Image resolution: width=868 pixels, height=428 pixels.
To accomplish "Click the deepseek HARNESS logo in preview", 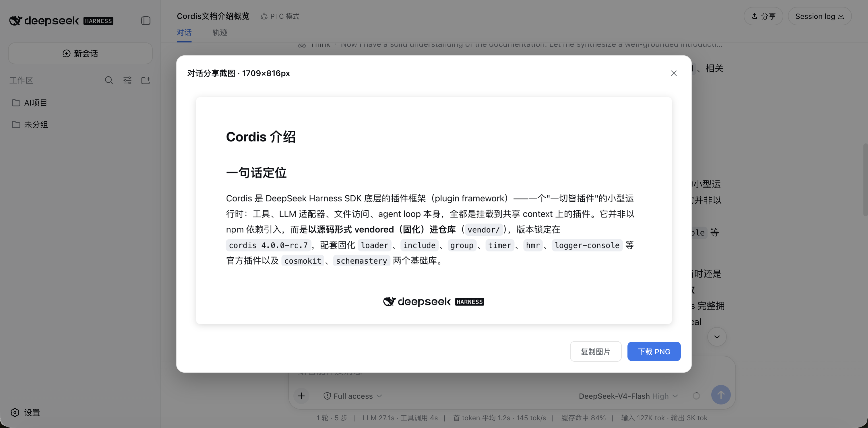I will [x=434, y=301].
